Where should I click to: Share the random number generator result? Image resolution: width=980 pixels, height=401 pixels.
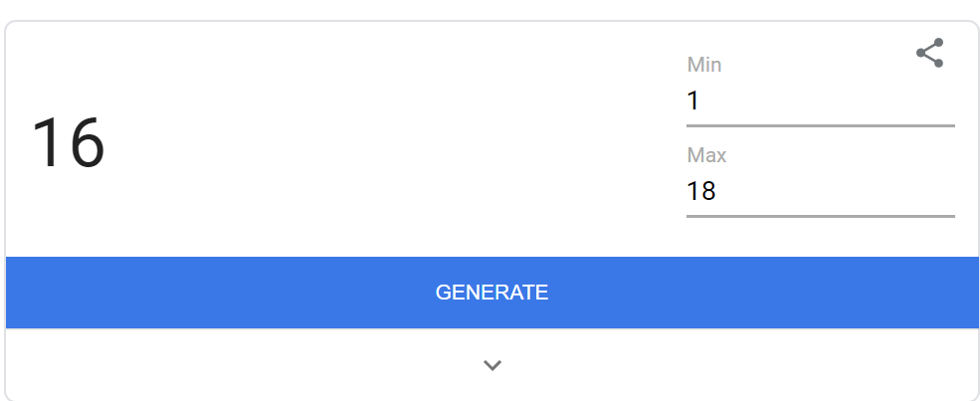pyautogui.click(x=930, y=53)
